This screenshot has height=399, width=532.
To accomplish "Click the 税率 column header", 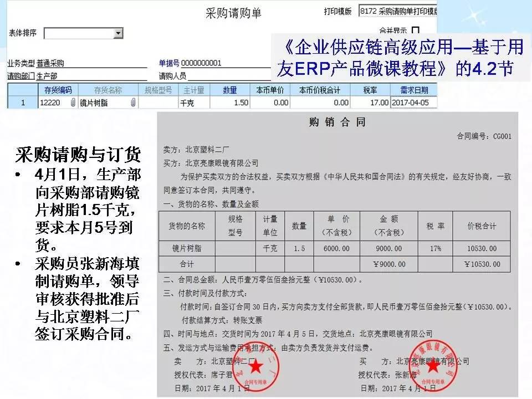I will coord(371,90).
